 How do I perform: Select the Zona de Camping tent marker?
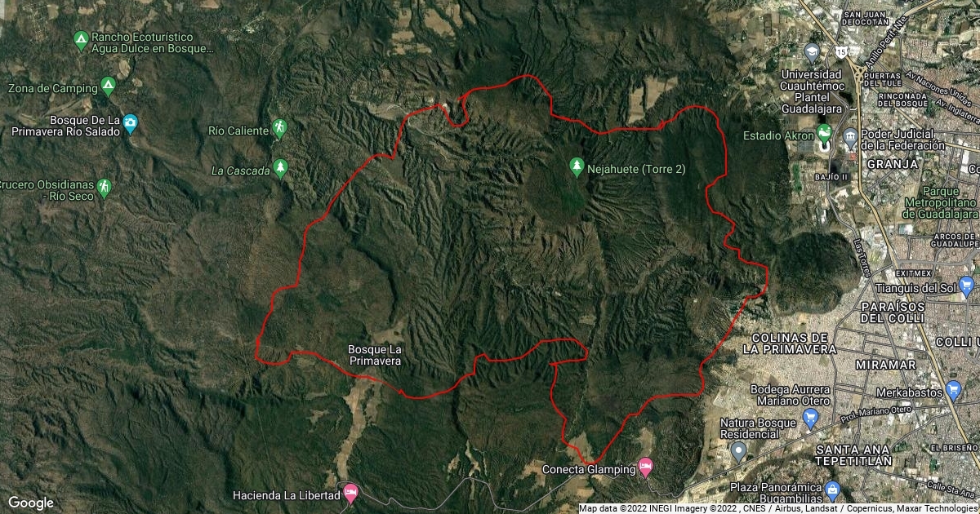coord(107,86)
